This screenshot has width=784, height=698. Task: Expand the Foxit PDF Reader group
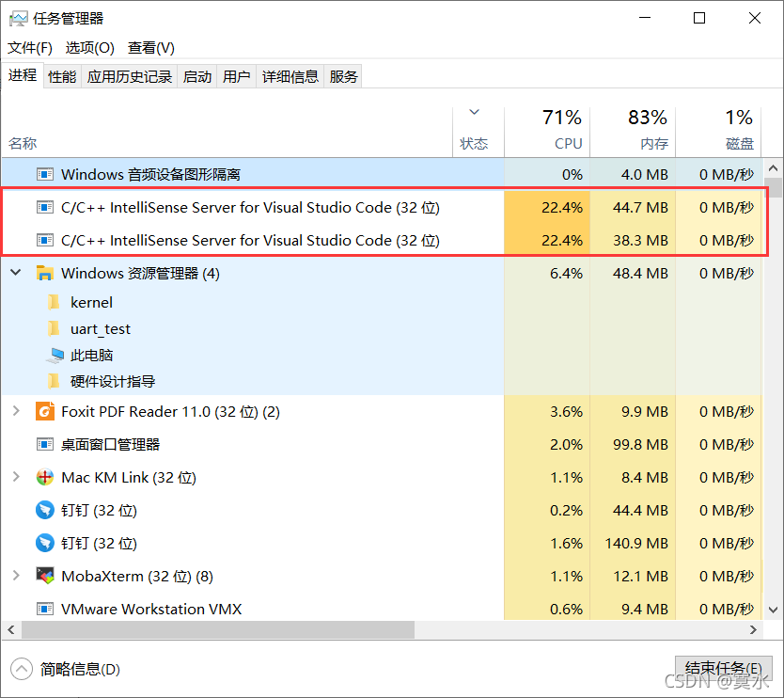[16, 411]
